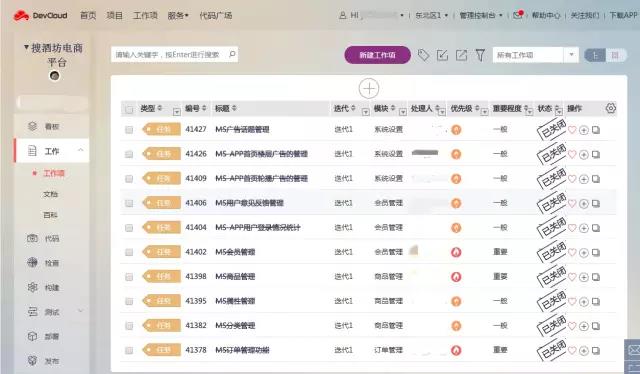Click the export icon in toolbar

461,55
